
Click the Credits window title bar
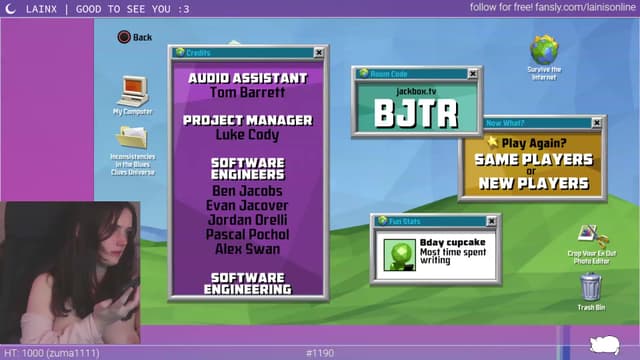[243, 53]
